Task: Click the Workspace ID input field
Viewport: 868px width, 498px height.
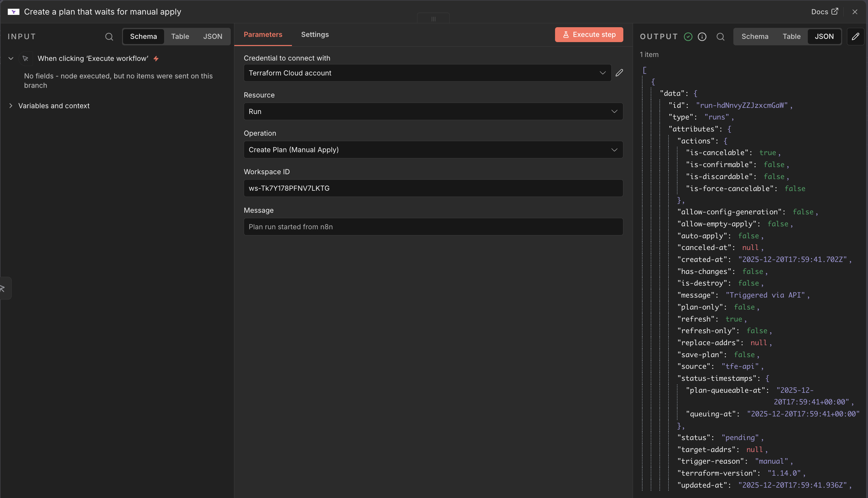Action: coord(433,188)
